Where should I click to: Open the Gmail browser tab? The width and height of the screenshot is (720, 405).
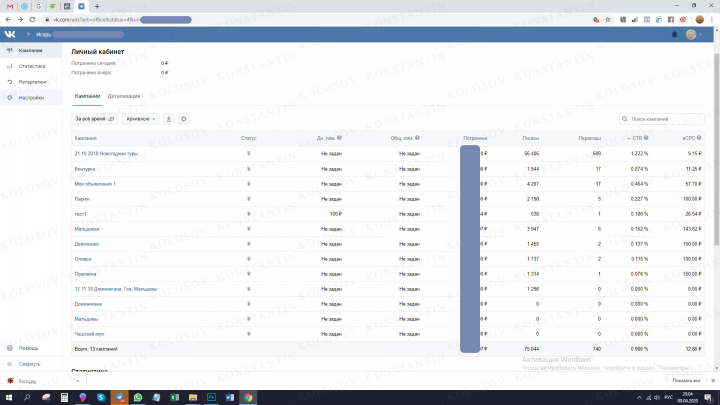pos(10,6)
